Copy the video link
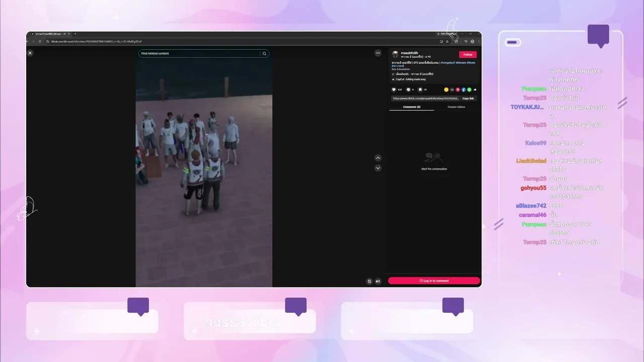Screen dimensions: 644x362 [468, 99]
